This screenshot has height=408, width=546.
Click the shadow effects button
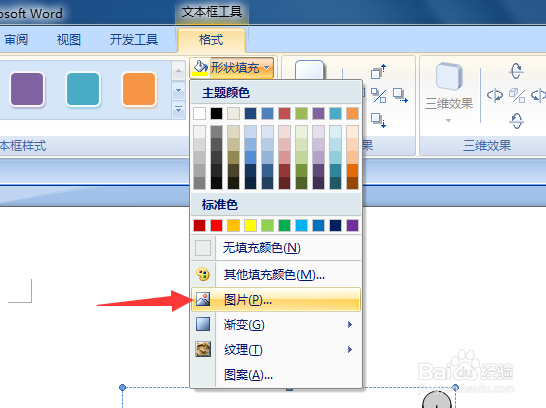(310, 70)
